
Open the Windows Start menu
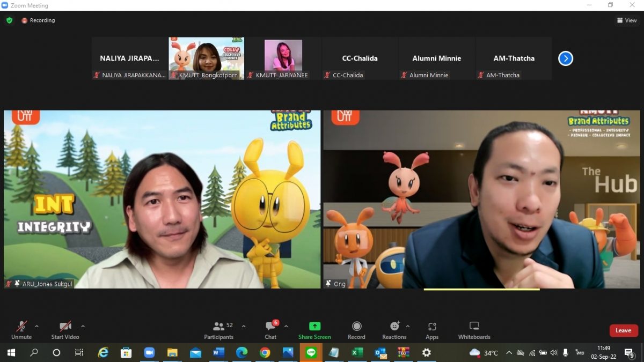[x=11, y=352]
